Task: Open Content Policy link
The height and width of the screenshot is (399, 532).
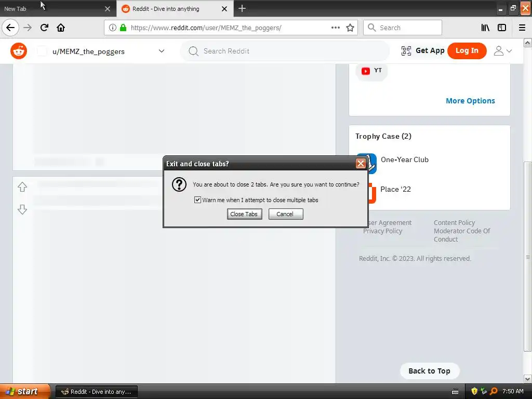Action: [x=454, y=222]
